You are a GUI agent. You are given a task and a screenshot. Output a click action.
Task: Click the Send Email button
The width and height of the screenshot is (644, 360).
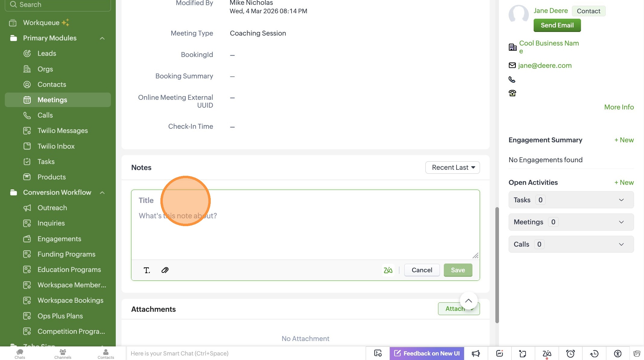pyautogui.click(x=557, y=25)
